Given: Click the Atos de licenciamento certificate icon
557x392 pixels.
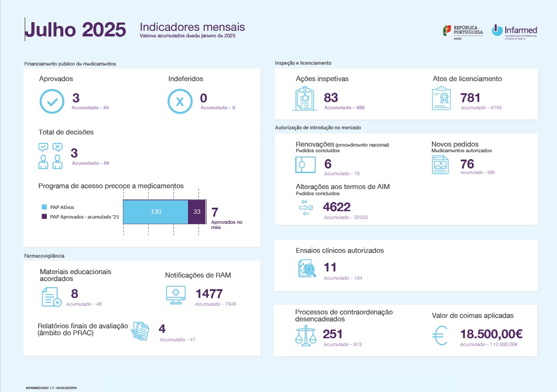Looking at the screenshot, I should click(x=441, y=99).
